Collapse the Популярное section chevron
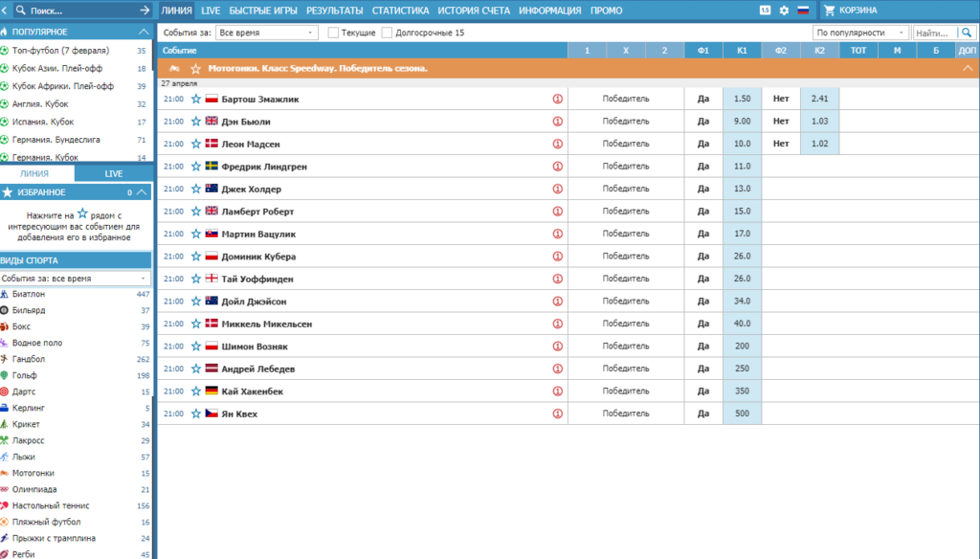 tap(144, 32)
